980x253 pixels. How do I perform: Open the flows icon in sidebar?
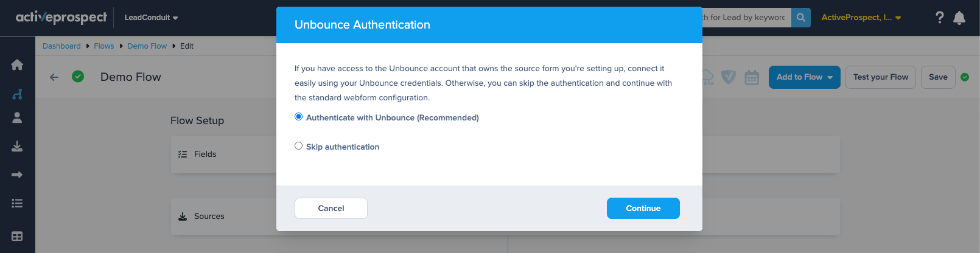17,94
